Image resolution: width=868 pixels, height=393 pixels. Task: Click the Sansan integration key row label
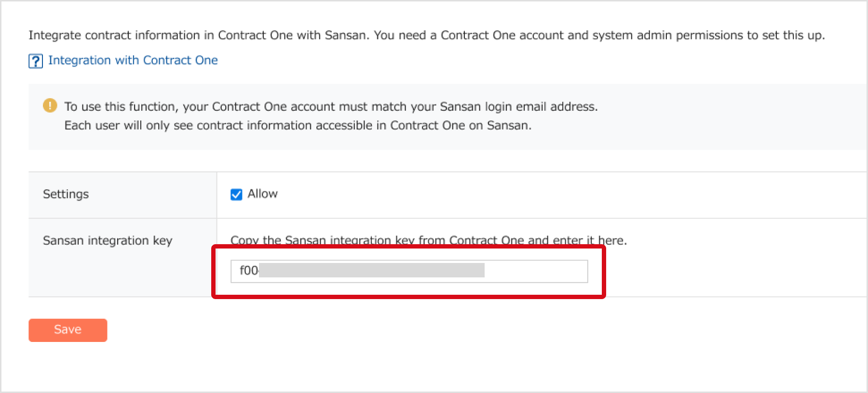click(x=107, y=240)
